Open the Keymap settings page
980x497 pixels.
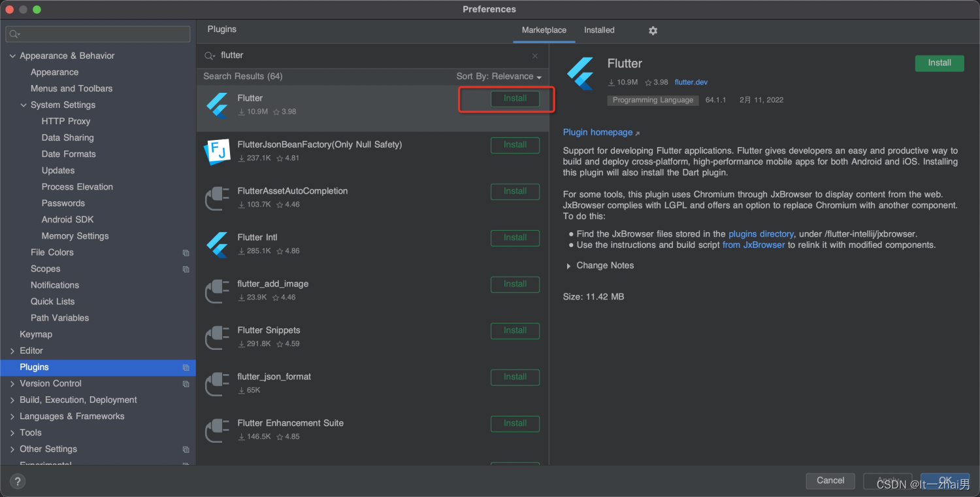36,335
